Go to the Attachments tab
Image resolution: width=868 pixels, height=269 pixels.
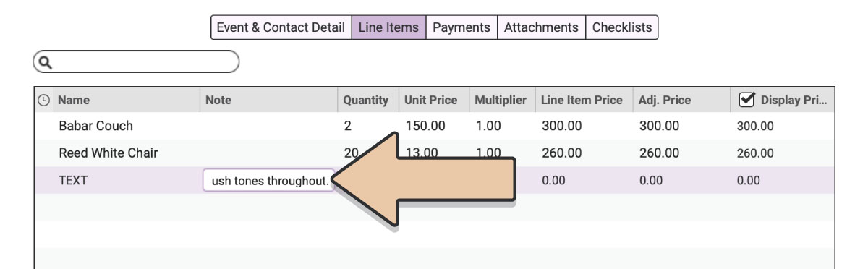(541, 27)
